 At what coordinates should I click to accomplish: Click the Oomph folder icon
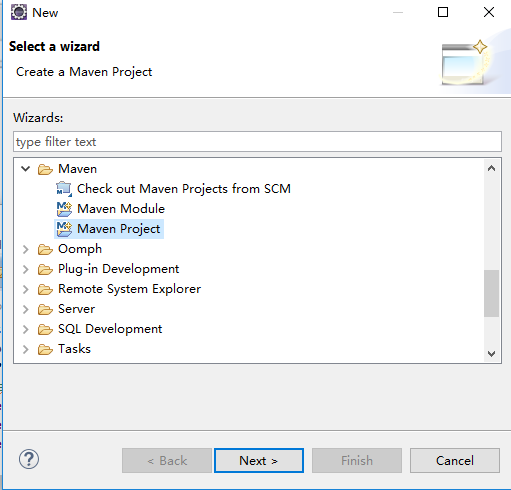45,249
